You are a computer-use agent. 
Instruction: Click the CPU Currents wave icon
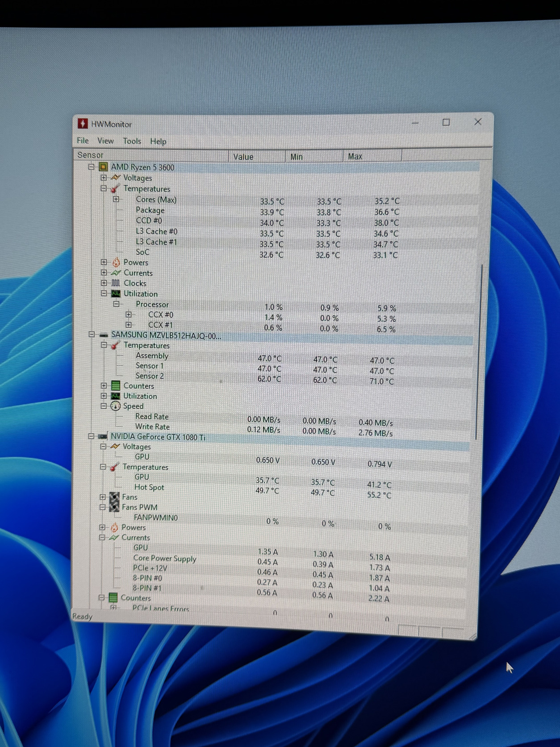tap(116, 273)
